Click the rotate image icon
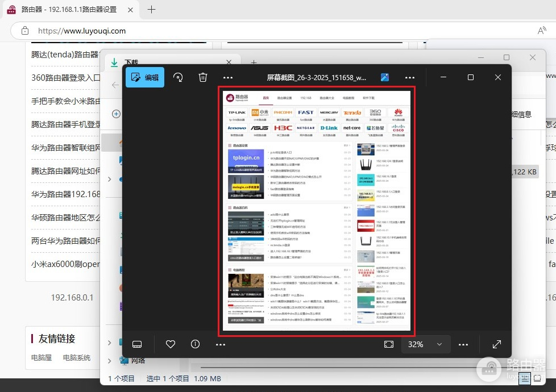The height and width of the screenshot is (392, 556). click(178, 77)
